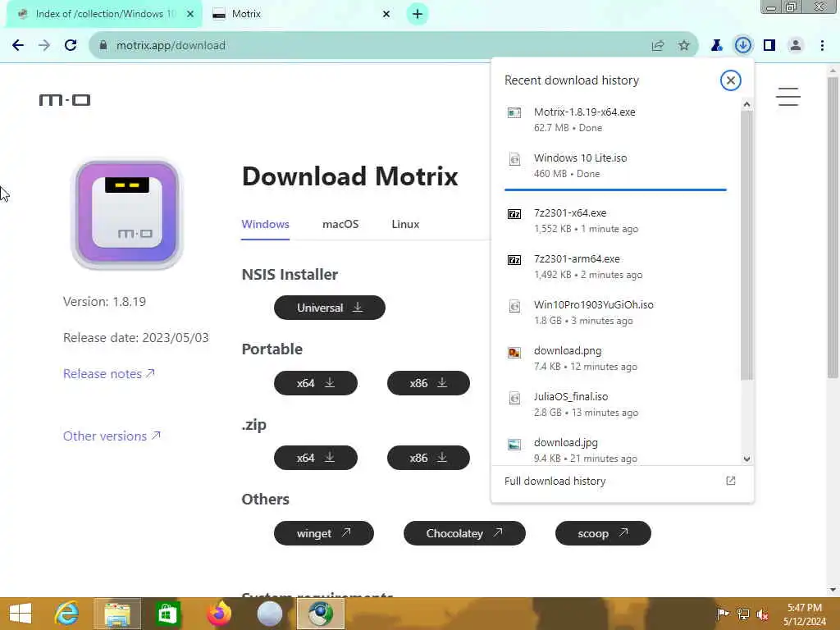
Task: Reload the Motrix download page
Action: 71,46
